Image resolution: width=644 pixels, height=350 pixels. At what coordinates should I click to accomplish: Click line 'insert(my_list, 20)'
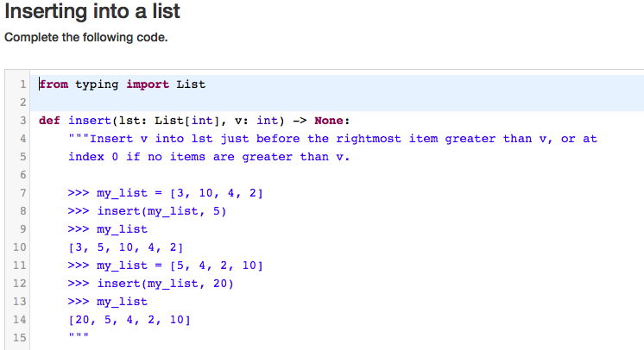166,284
